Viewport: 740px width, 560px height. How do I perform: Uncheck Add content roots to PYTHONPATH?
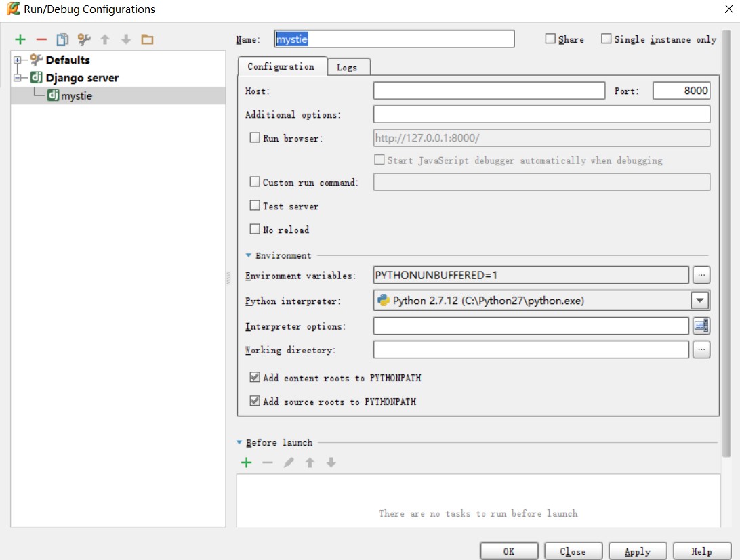pos(255,377)
